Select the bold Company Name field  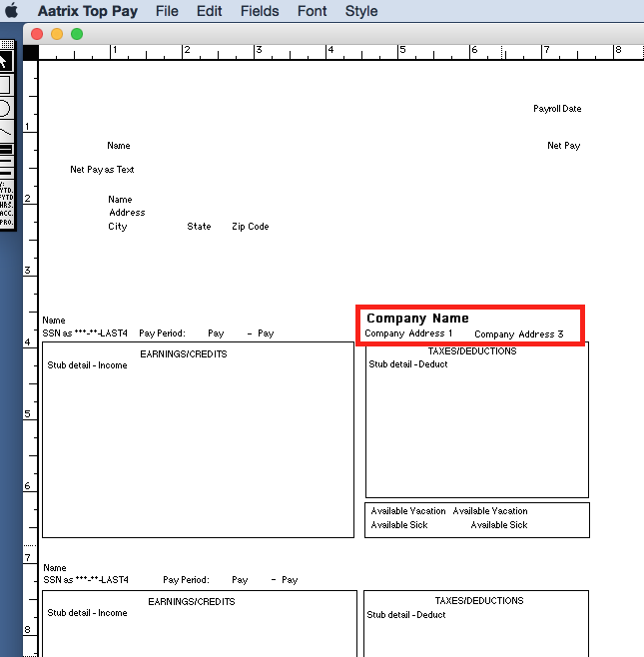coord(417,319)
